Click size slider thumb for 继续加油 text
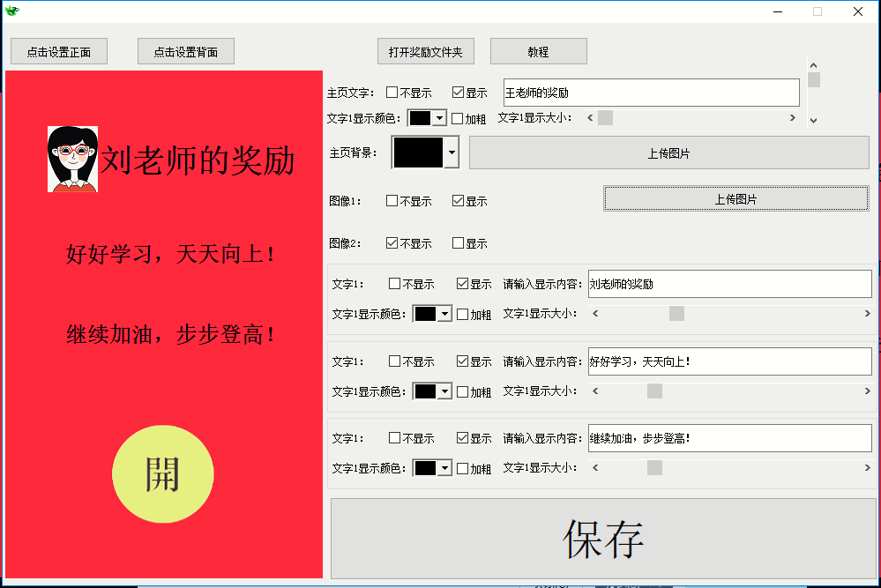 [654, 468]
